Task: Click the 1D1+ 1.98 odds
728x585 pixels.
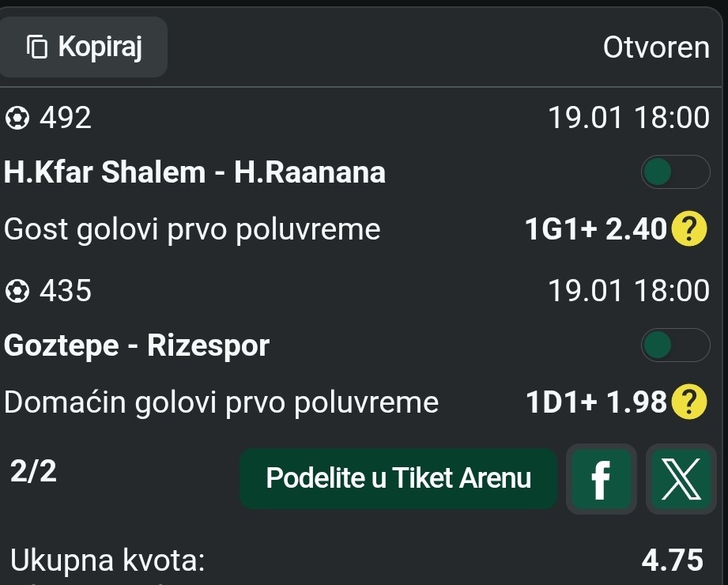Action: point(597,403)
